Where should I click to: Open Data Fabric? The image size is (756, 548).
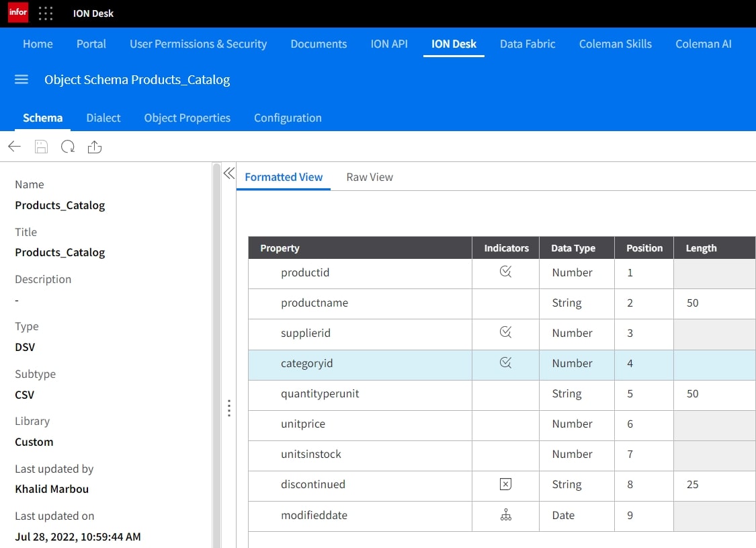click(x=528, y=44)
